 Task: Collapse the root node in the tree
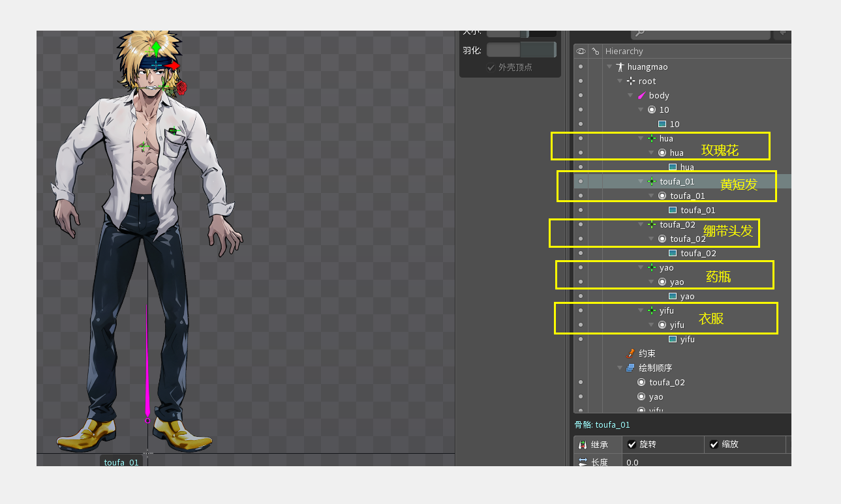(x=620, y=82)
